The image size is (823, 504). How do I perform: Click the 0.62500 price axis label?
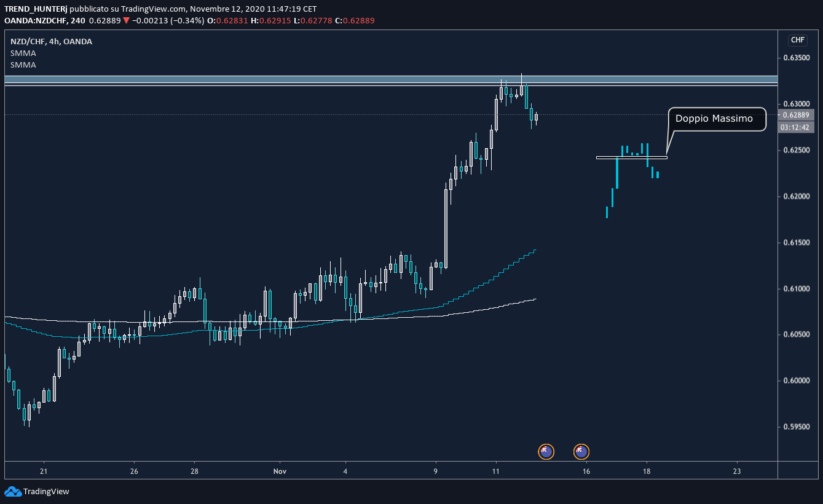pyautogui.click(x=796, y=150)
